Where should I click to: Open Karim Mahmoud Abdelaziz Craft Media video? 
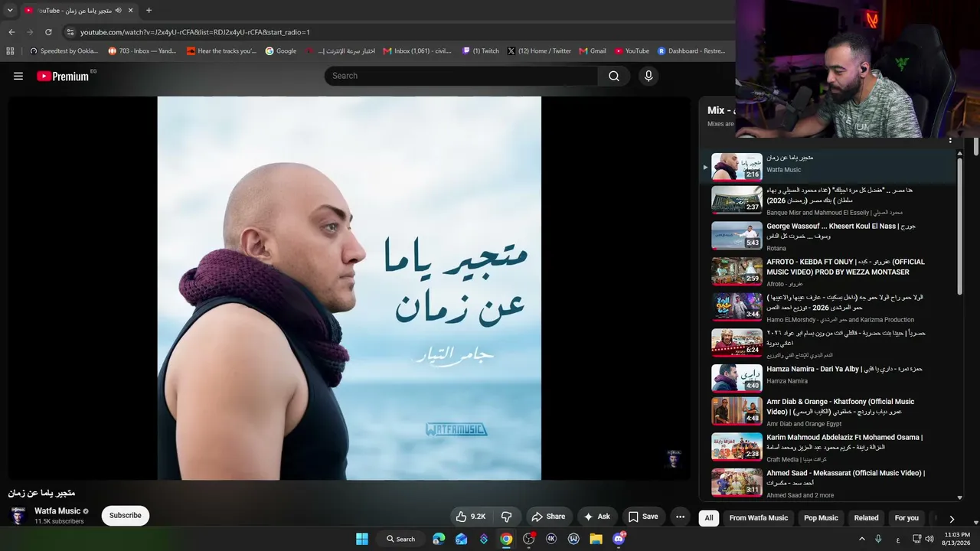click(844, 442)
